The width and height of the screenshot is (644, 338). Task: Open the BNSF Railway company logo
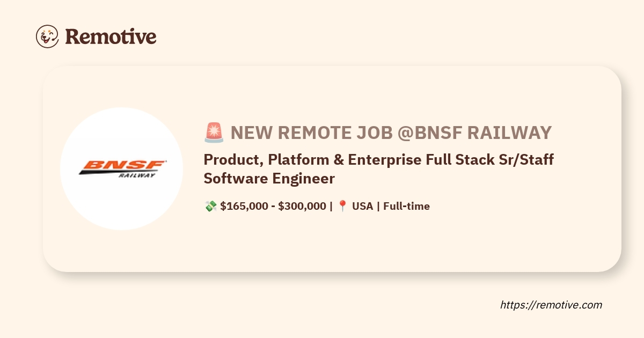(x=122, y=168)
